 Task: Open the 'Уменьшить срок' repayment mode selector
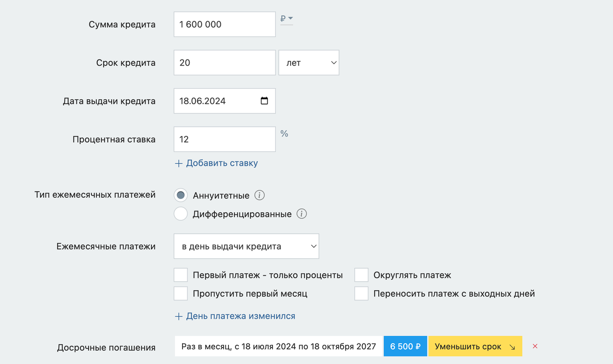(x=475, y=346)
